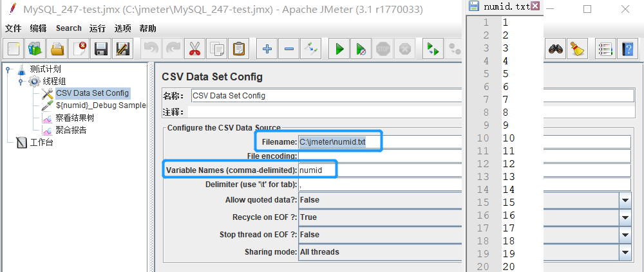The height and width of the screenshot is (272, 644).
Task: Select 聚合报告 listener
Action: coord(71,131)
